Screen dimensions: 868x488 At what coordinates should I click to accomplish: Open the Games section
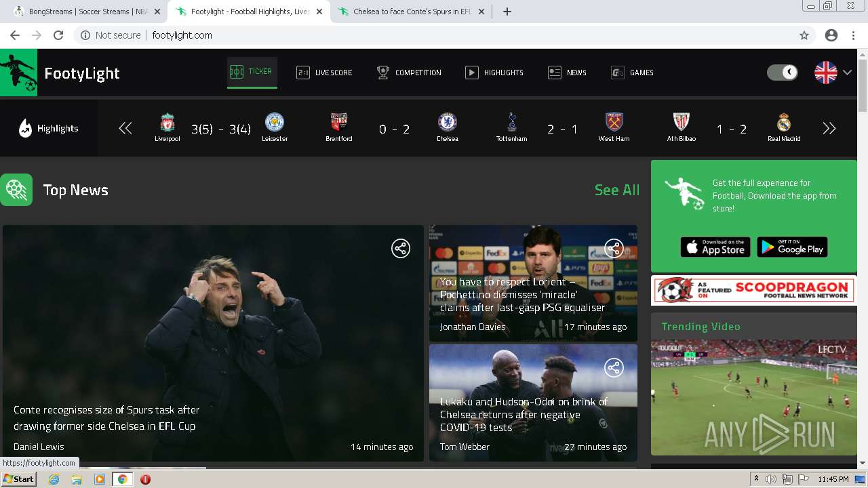(632, 73)
